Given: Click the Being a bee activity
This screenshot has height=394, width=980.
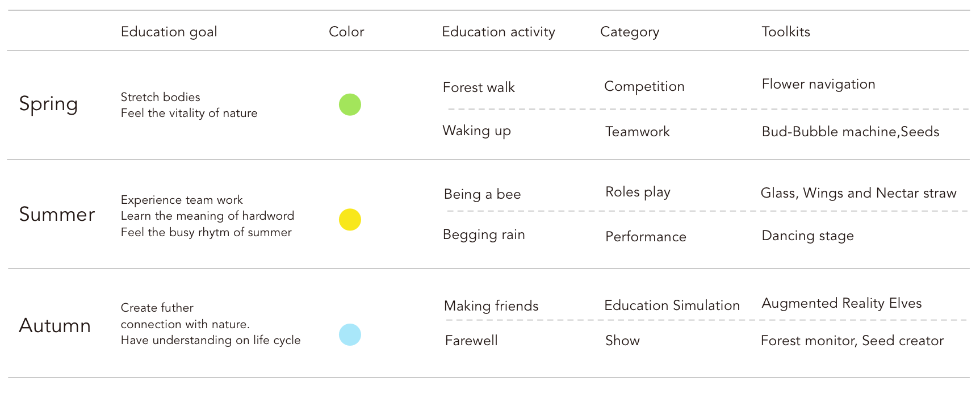Looking at the screenshot, I should [x=482, y=194].
